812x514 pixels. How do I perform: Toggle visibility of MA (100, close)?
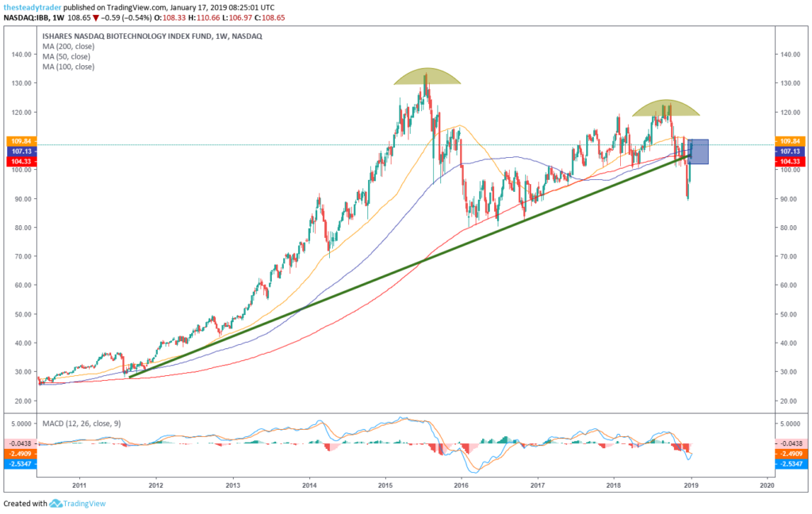69,67
